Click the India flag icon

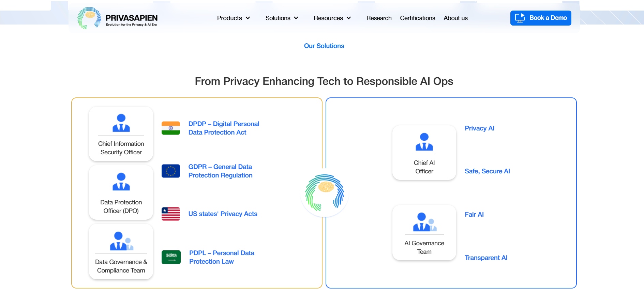171,128
